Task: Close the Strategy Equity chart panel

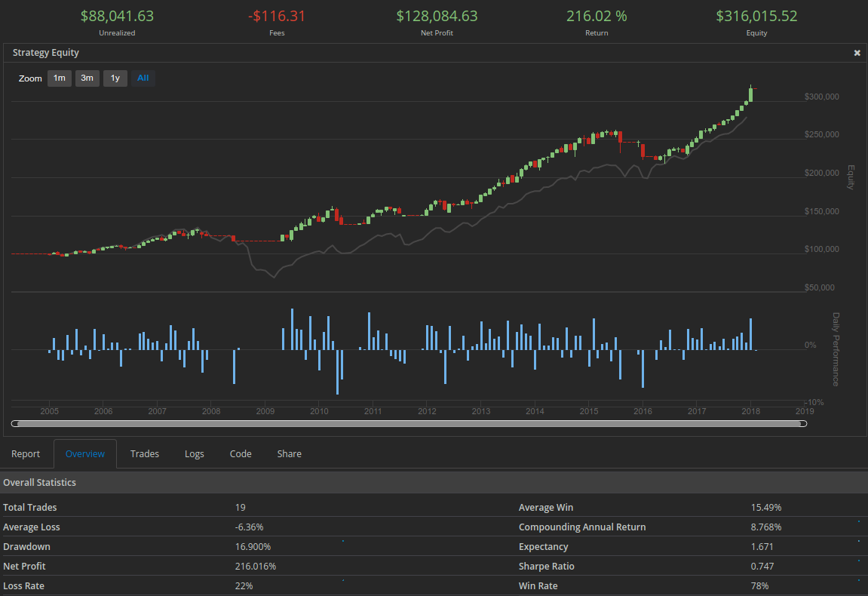Action: (x=857, y=53)
